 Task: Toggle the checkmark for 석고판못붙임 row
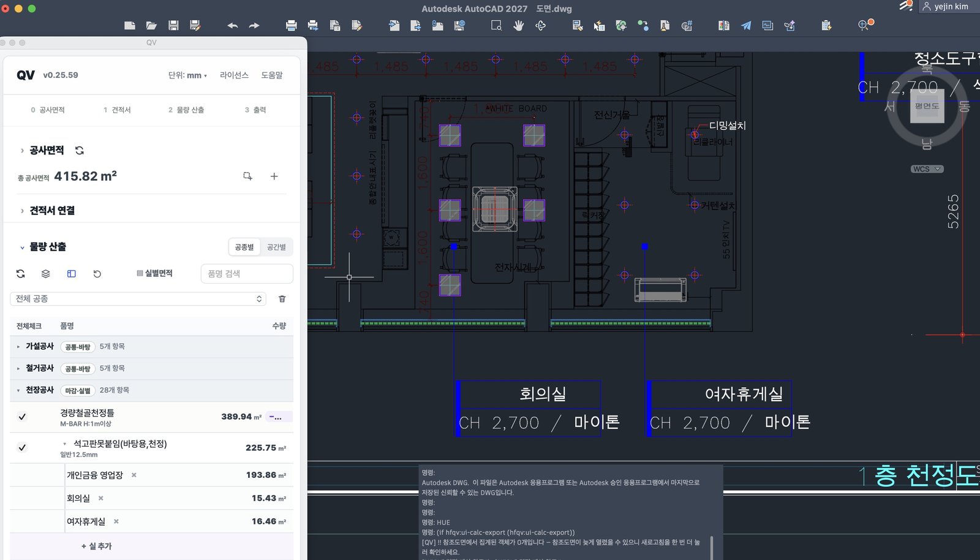(x=22, y=448)
